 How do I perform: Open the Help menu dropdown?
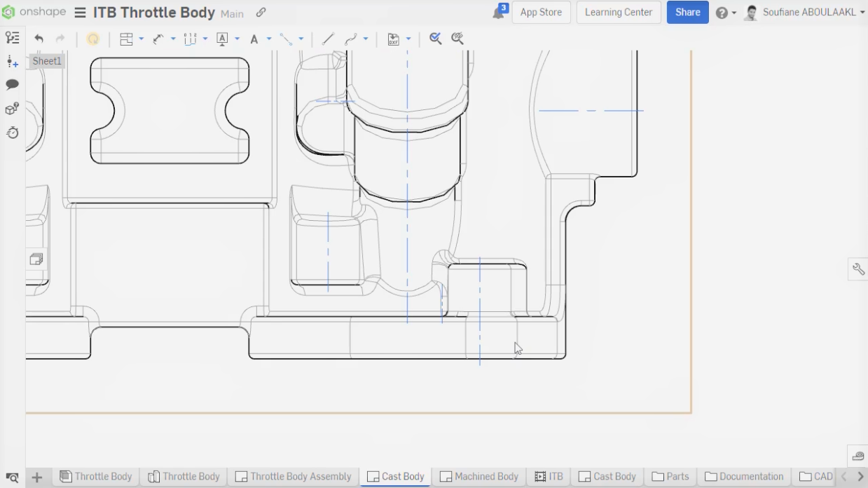coord(726,13)
